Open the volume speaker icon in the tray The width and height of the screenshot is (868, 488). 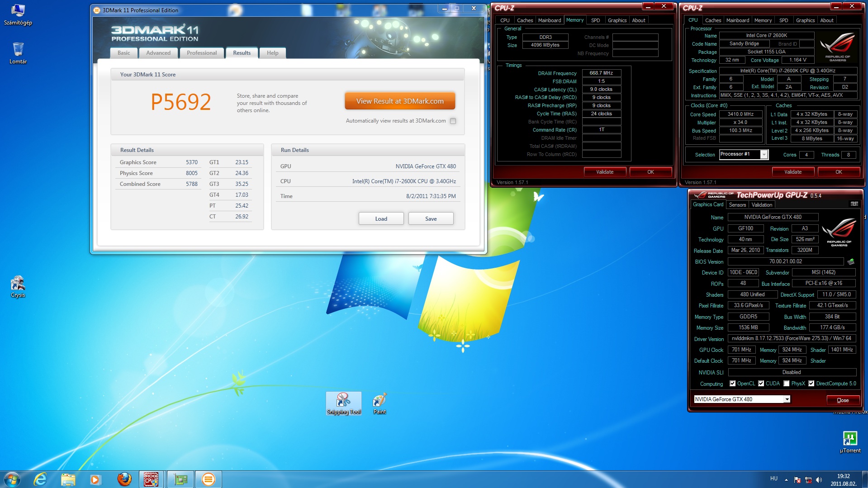coord(819,479)
